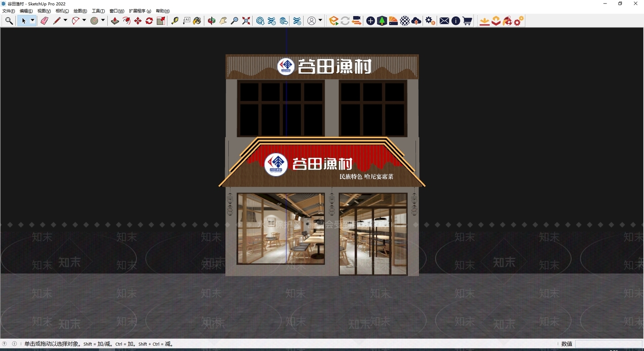Open the red gears plugin settings icon
The width and height of the screenshot is (644, 351).
pyautogui.click(x=519, y=21)
